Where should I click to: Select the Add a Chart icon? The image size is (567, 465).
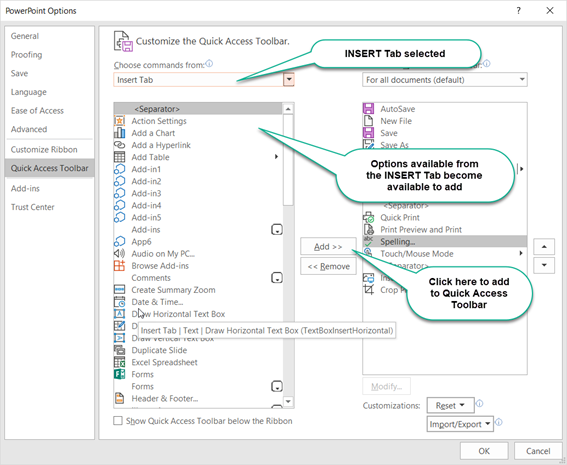click(x=119, y=133)
